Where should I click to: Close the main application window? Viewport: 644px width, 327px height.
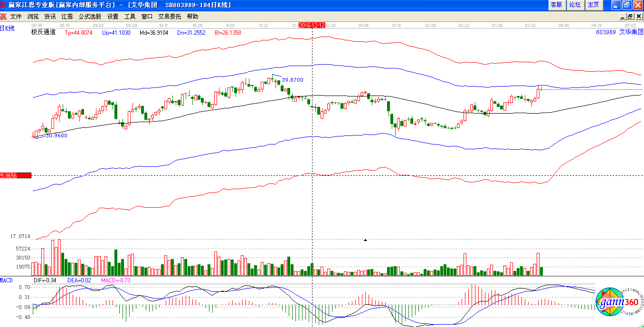638,5
